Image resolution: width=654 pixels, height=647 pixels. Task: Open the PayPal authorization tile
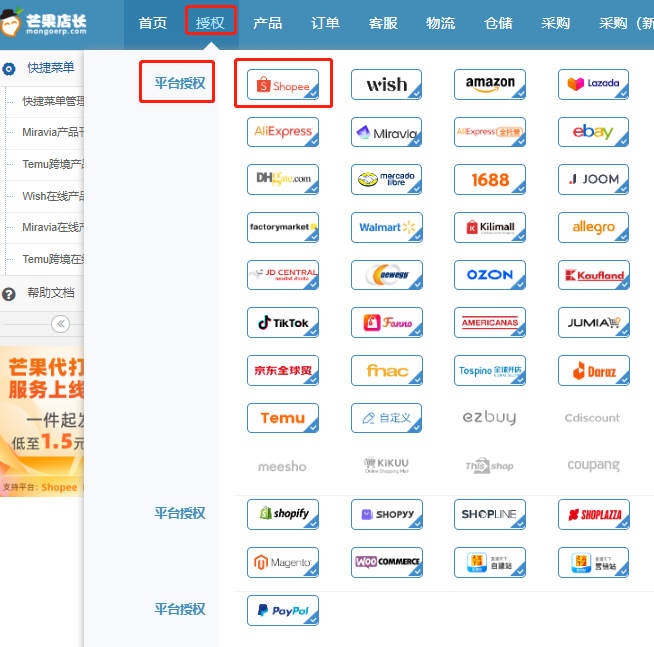pyautogui.click(x=283, y=610)
